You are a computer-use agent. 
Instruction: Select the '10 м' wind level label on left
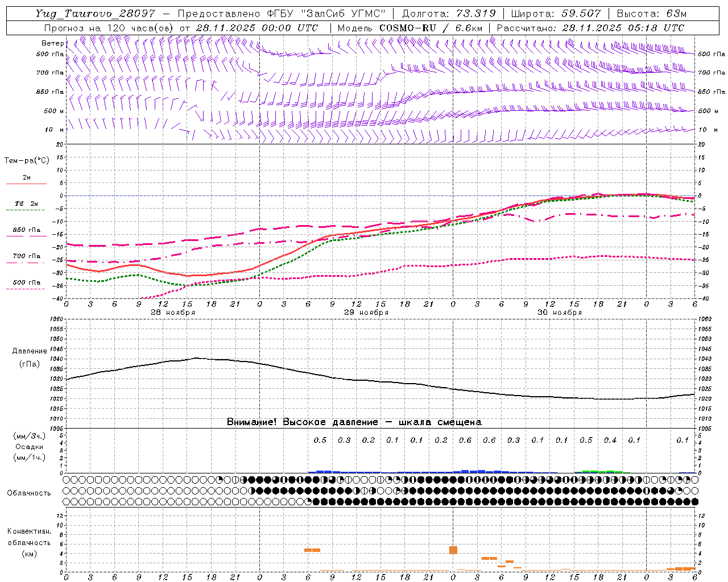click(x=54, y=130)
